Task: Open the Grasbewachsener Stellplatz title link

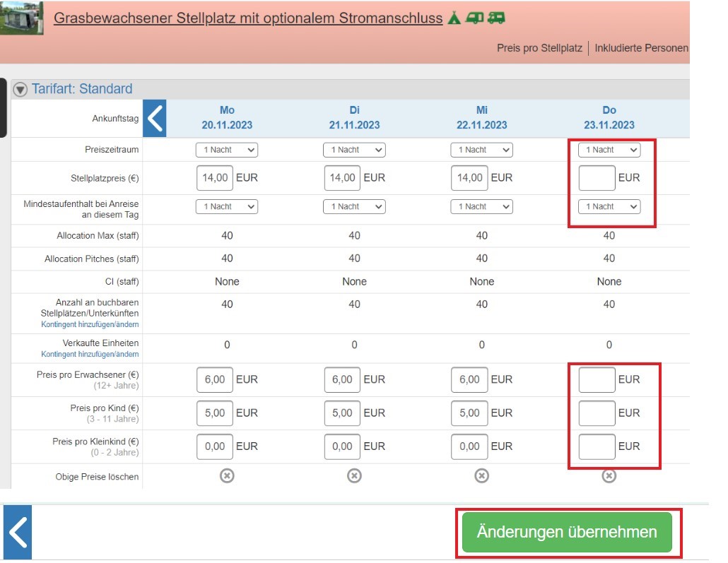Action: click(x=248, y=18)
